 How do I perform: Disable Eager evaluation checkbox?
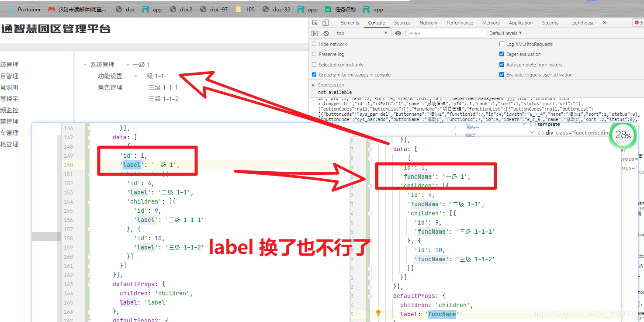pyautogui.click(x=502, y=54)
